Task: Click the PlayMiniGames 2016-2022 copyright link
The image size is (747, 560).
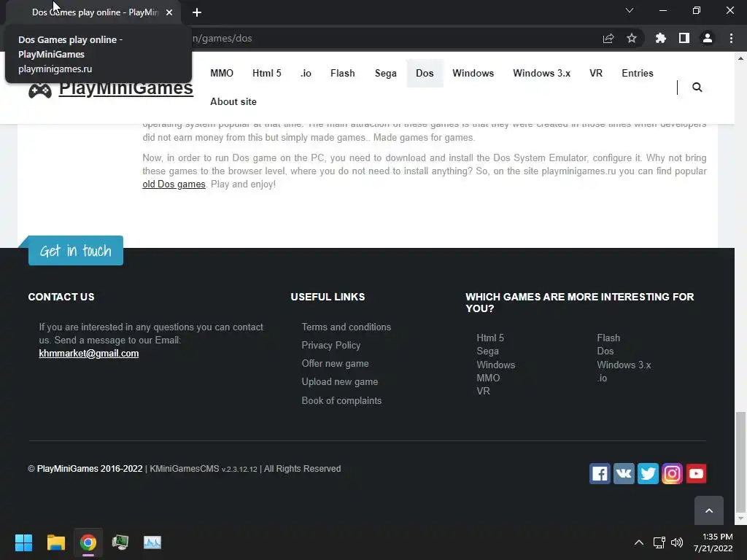Action: click(90, 469)
